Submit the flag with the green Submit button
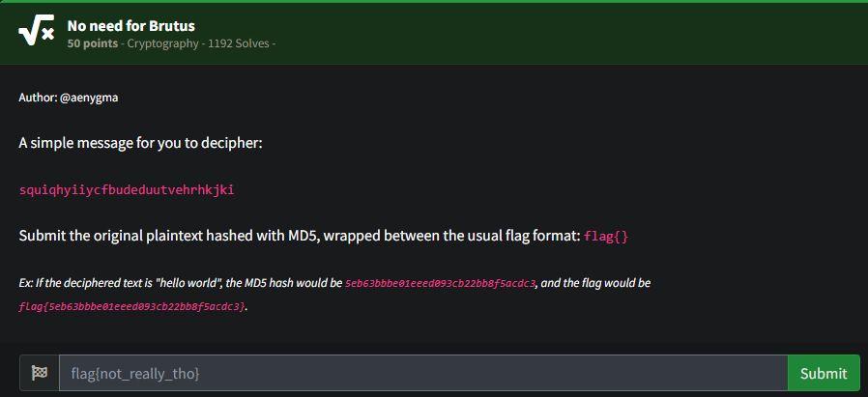868x397 pixels. point(824,373)
